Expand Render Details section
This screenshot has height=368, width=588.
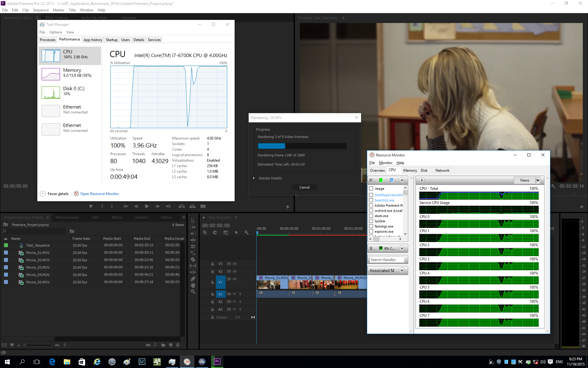click(254, 178)
